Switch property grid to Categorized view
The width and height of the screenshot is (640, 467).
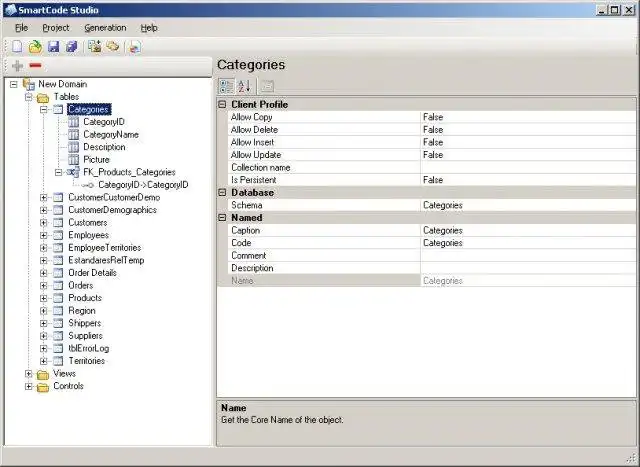226,86
